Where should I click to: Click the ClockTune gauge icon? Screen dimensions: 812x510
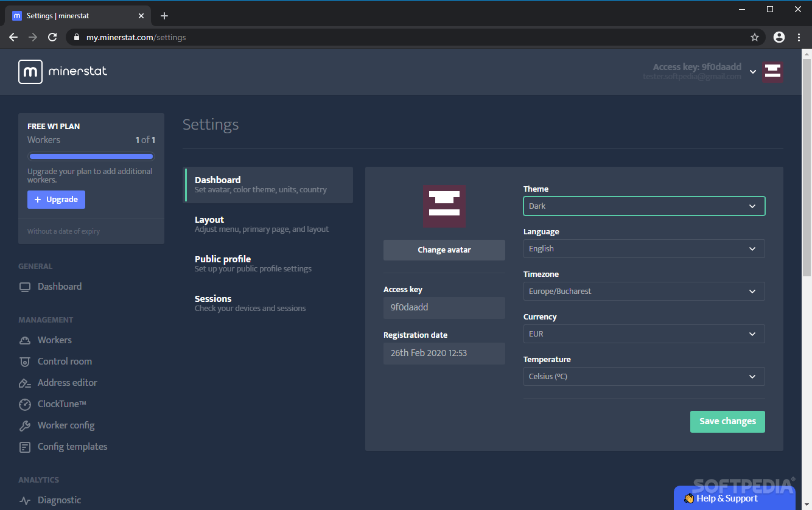[x=25, y=404]
